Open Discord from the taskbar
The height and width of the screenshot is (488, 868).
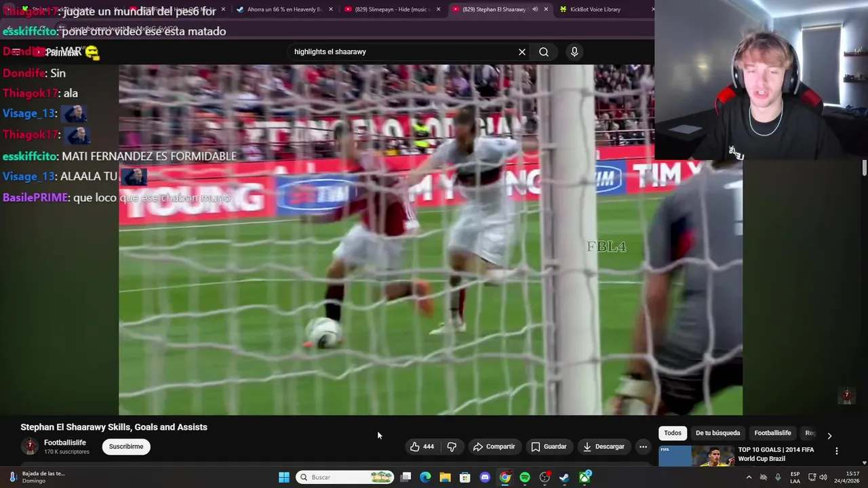pos(485,477)
